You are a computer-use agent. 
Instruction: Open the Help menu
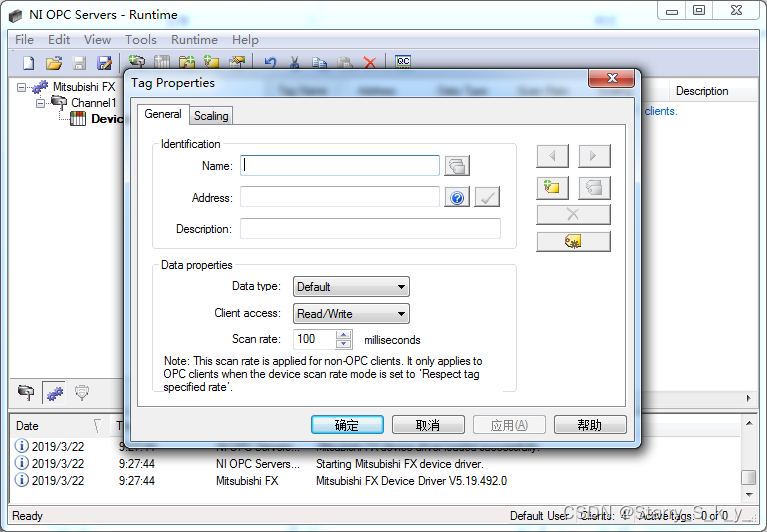point(245,40)
